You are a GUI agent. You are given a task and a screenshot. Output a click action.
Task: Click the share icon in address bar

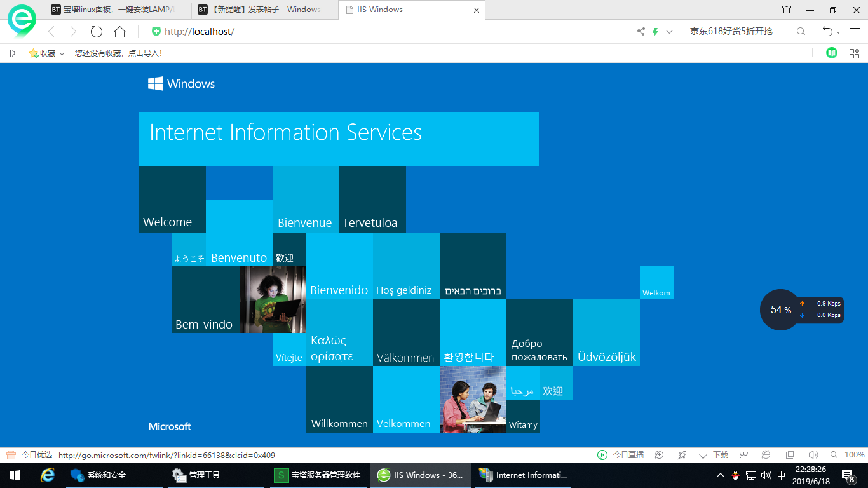641,31
